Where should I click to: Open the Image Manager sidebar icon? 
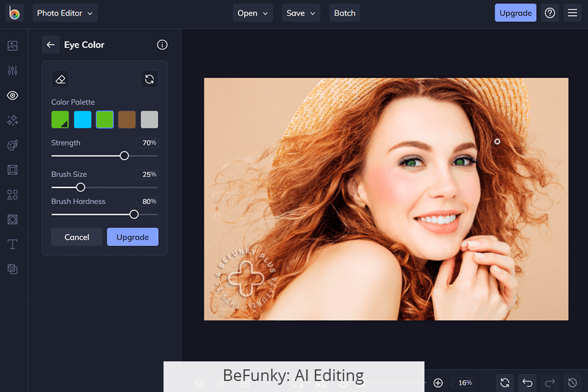coord(12,46)
